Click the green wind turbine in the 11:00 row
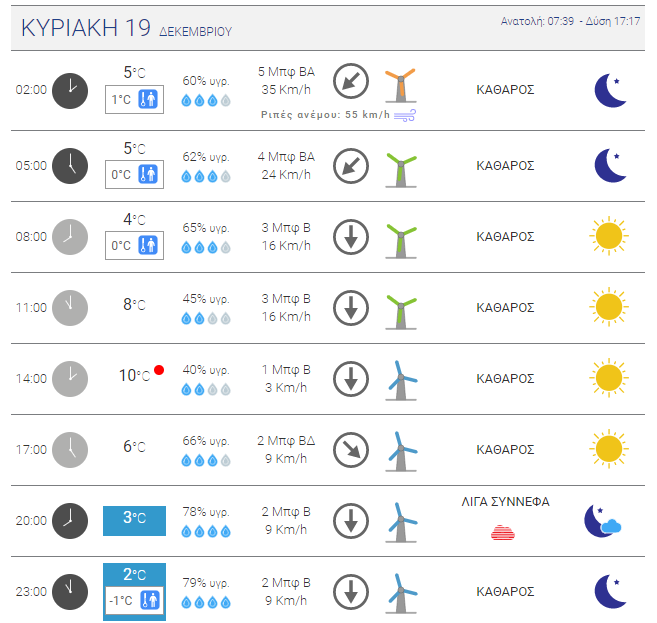 pyautogui.click(x=401, y=311)
